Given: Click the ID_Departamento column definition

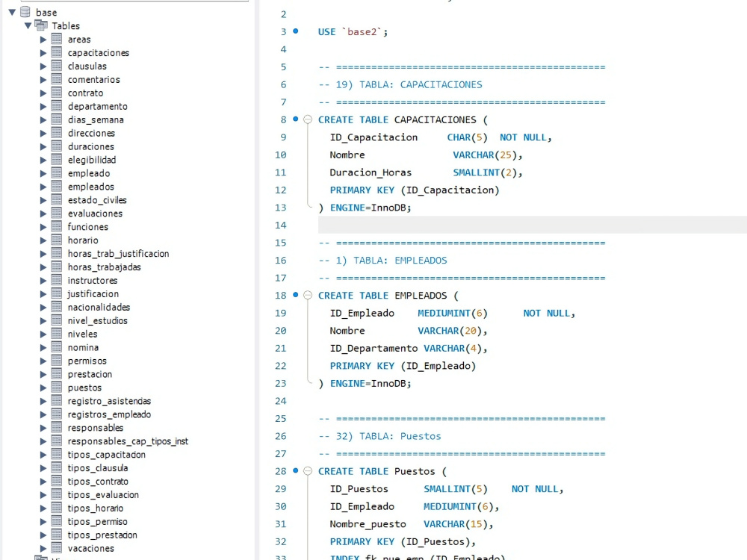Looking at the screenshot, I should pyautogui.click(x=409, y=349).
